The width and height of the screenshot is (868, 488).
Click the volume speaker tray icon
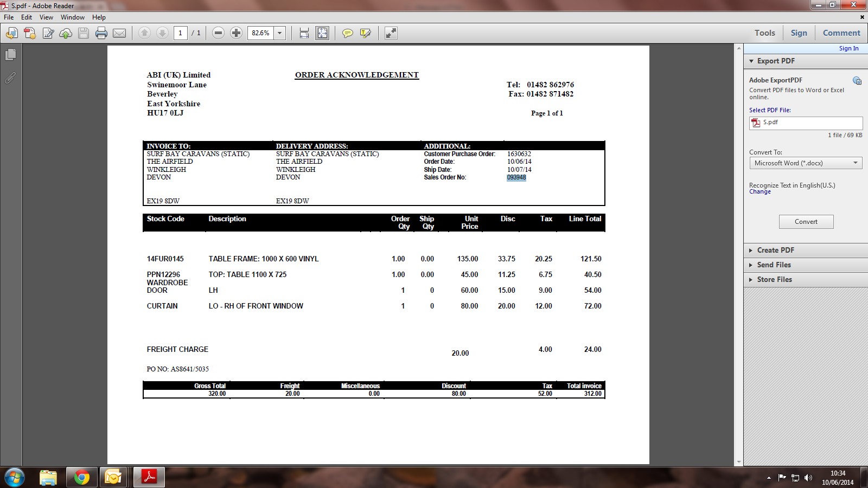808,478
